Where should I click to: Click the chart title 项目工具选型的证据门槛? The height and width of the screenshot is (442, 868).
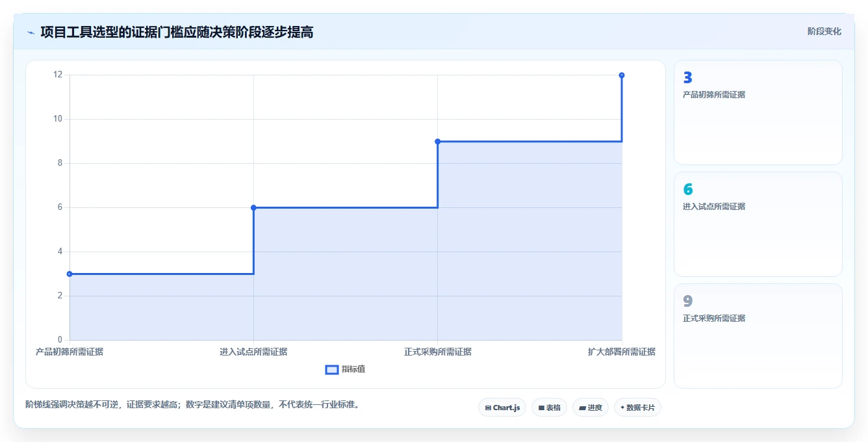[177, 32]
